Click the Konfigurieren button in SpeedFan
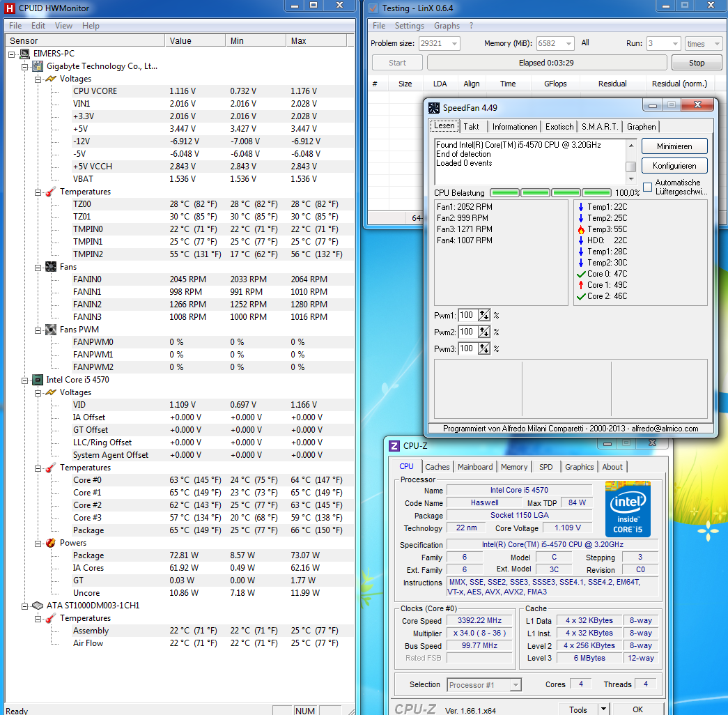Viewport: 728px width, 715px height. coord(674,166)
